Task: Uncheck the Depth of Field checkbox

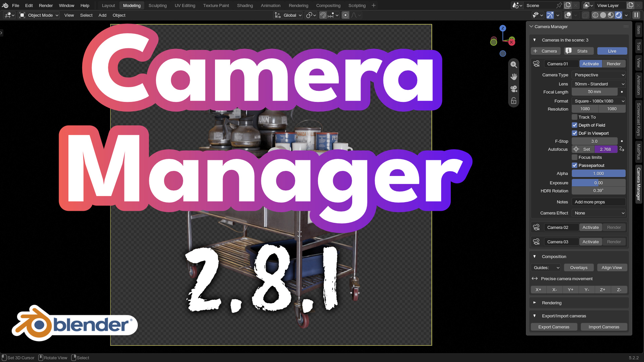Action: [x=575, y=125]
